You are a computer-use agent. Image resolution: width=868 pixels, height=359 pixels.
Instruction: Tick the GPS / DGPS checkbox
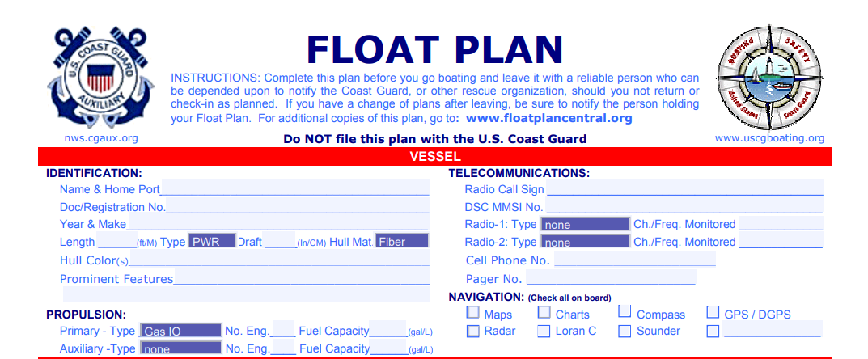(x=713, y=313)
